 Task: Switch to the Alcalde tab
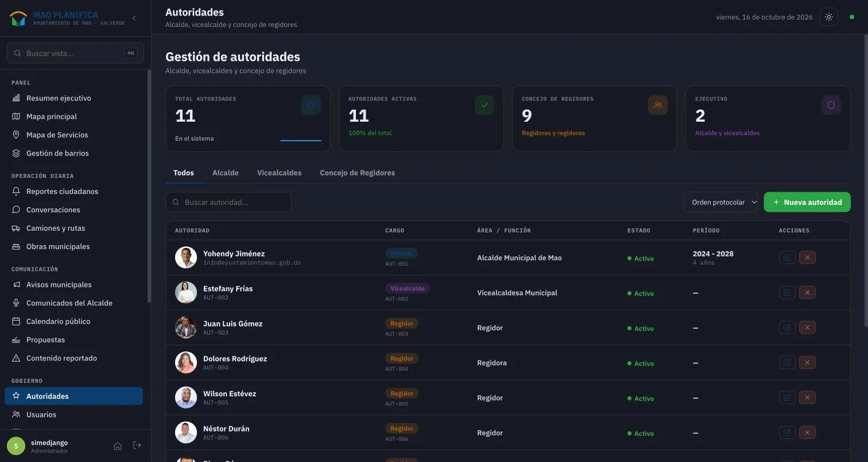click(x=225, y=173)
